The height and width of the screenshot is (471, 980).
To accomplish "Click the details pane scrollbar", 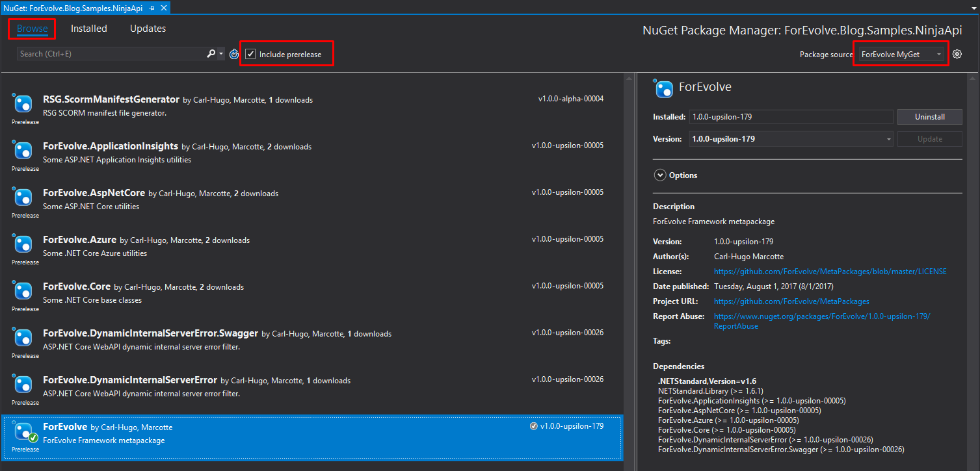I will click(x=973, y=271).
